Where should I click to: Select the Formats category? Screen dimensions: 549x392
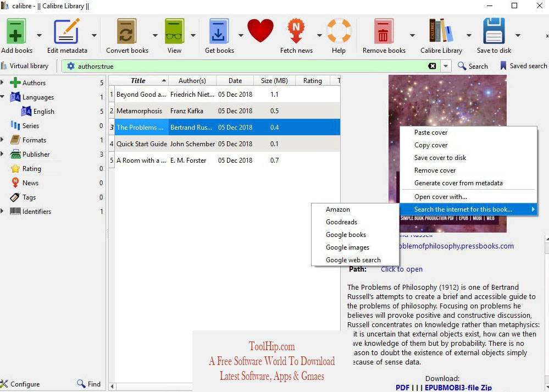(x=34, y=140)
